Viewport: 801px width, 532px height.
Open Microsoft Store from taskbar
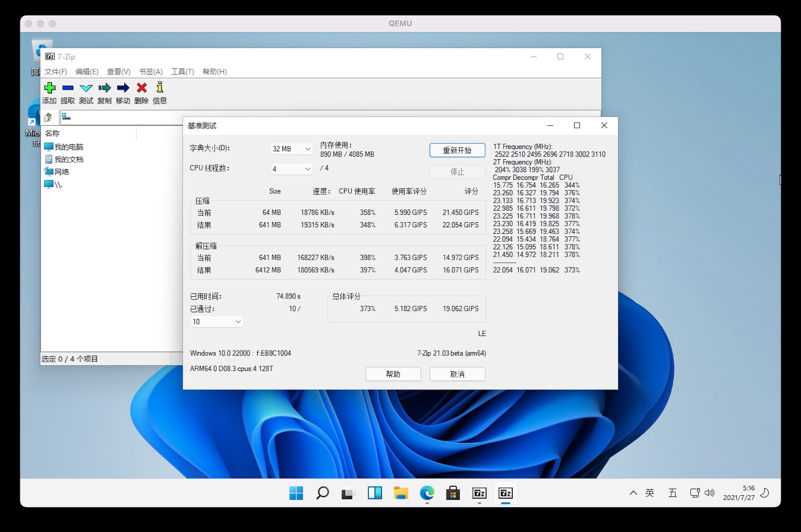(453, 494)
